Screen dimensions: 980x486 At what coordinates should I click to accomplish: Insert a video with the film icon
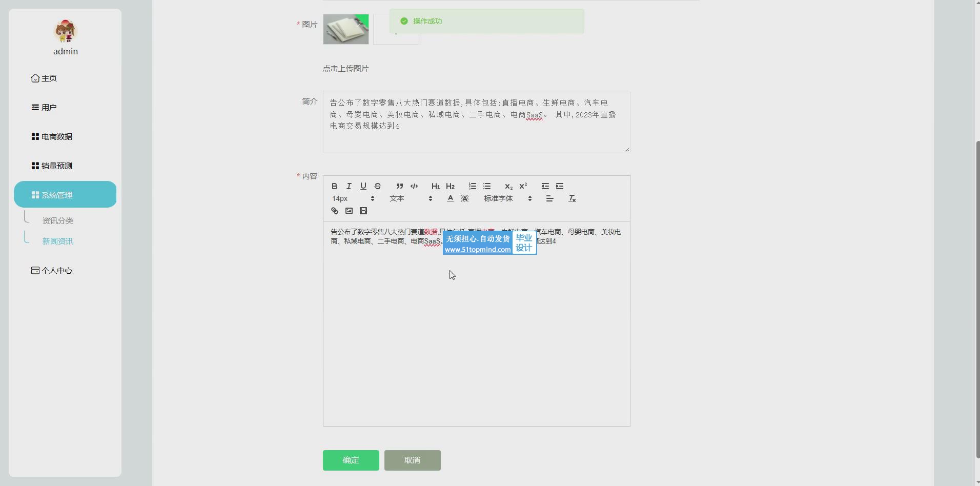363,211
